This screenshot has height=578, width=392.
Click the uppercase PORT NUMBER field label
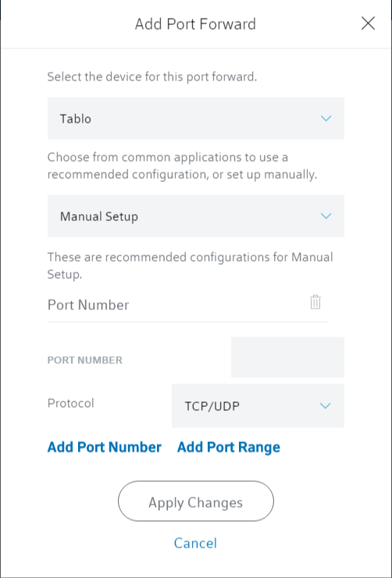tap(85, 360)
